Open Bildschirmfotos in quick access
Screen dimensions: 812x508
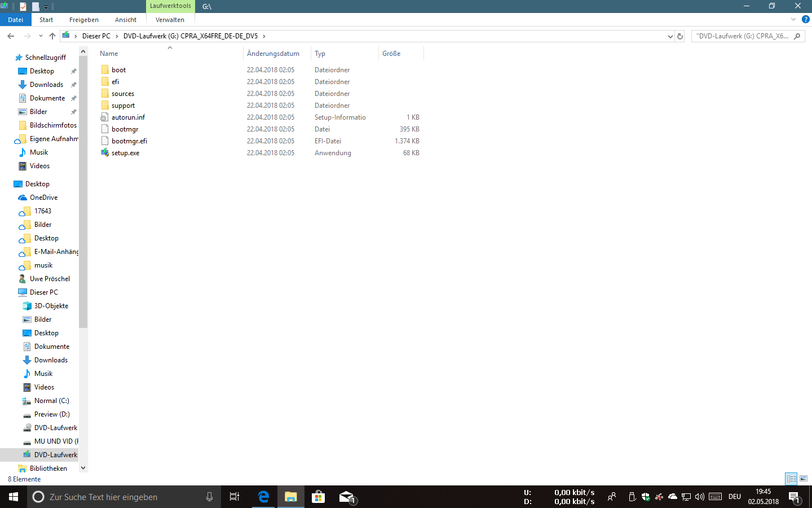[x=53, y=125]
